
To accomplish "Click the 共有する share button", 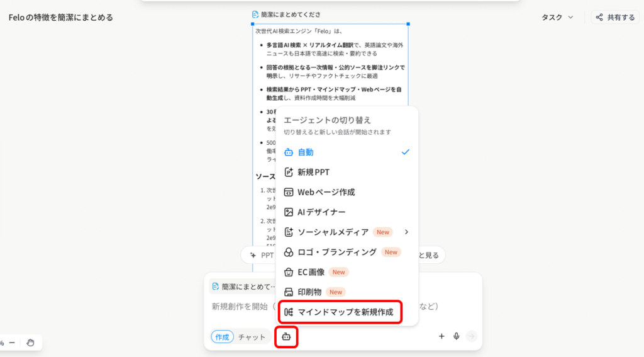I will (x=615, y=18).
